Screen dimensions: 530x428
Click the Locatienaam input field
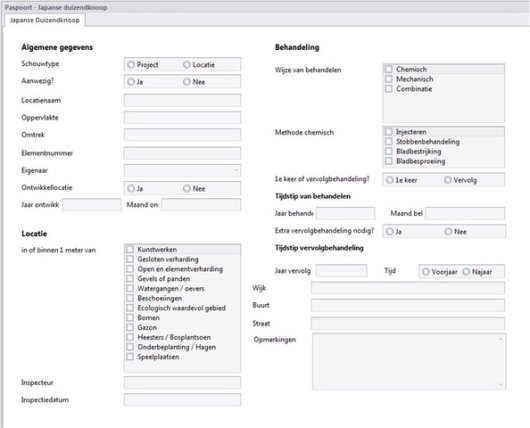183,100
